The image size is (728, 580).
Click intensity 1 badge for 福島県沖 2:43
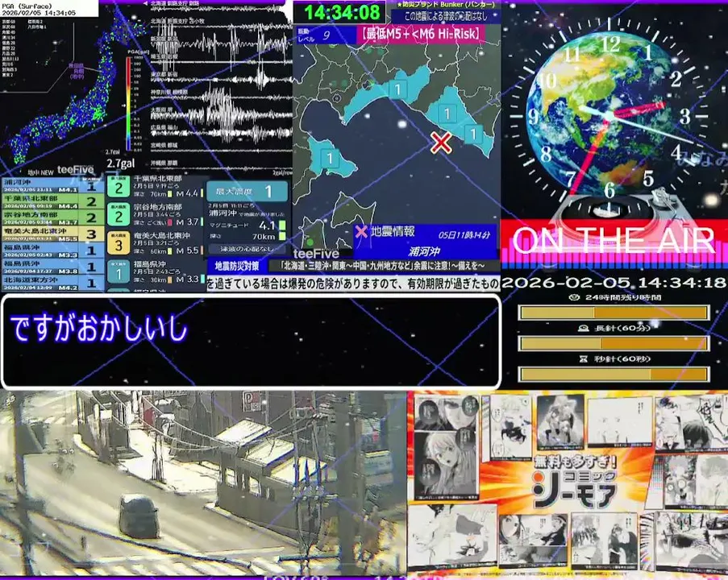119,273
